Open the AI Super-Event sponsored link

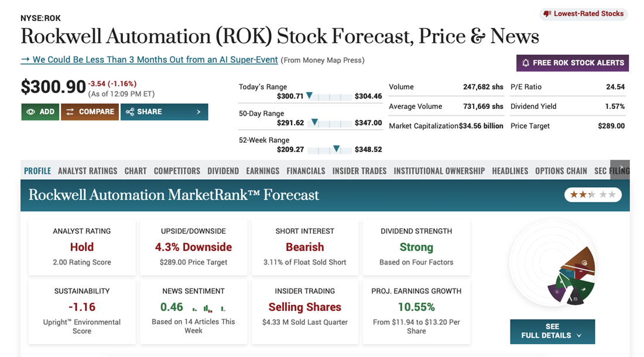click(149, 60)
